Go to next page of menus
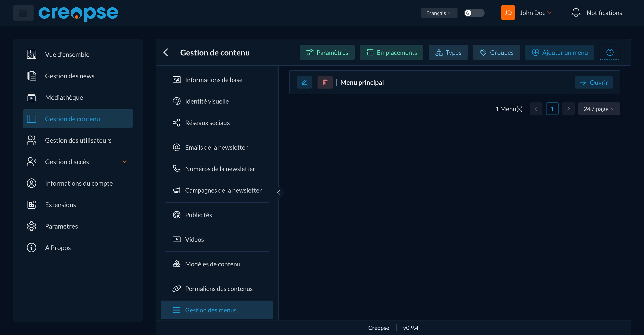 tap(568, 109)
